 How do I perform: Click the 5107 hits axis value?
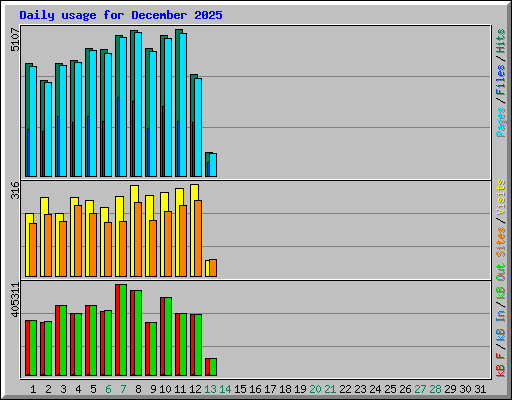tap(15, 40)
